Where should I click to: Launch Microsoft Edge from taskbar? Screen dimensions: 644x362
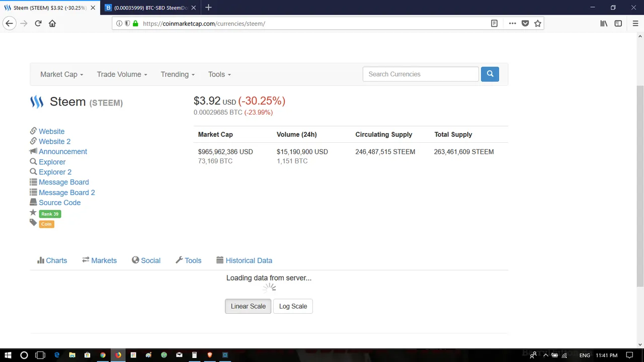[x=57, y=355]
